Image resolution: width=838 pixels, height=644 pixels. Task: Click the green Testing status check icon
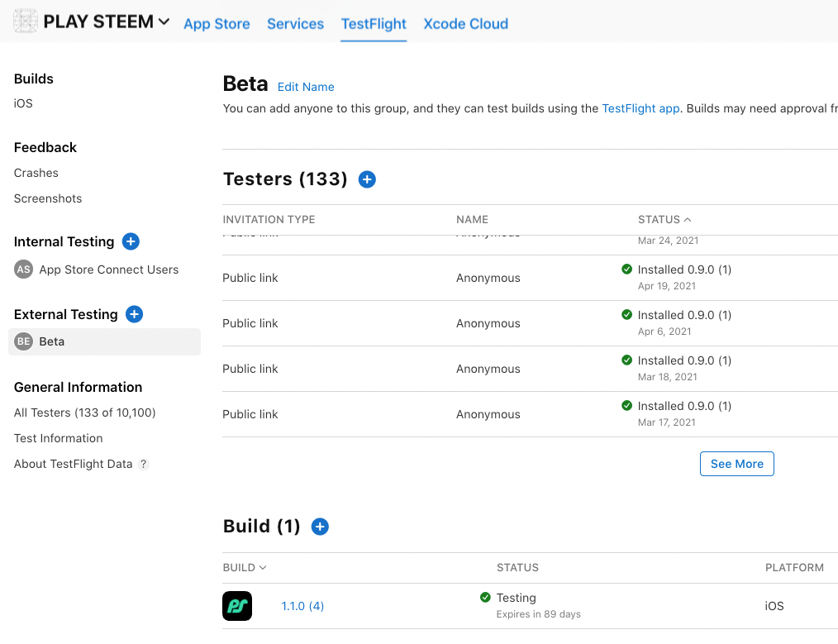point(485,597)
